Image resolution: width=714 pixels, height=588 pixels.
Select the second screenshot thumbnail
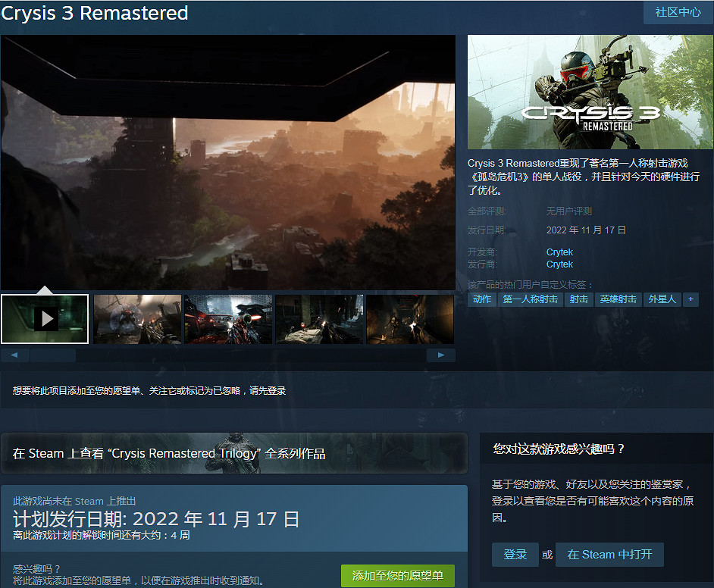coord(136,318)
